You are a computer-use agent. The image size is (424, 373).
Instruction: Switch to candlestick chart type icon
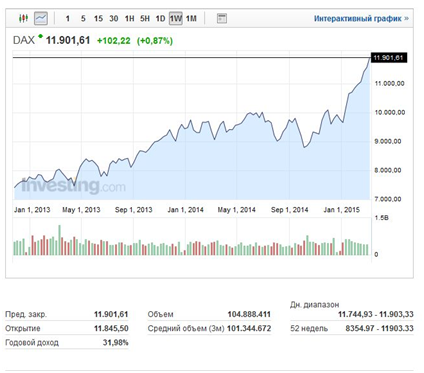pyautogui.click(x=23, y=18)
